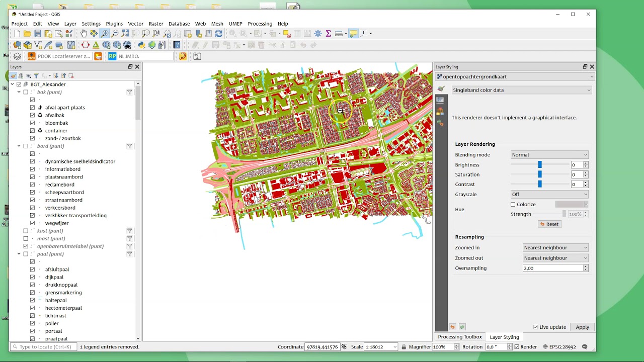Open the Blending mode dropdown
Viewport: 644px width, 362px height.
coord(549,155)
